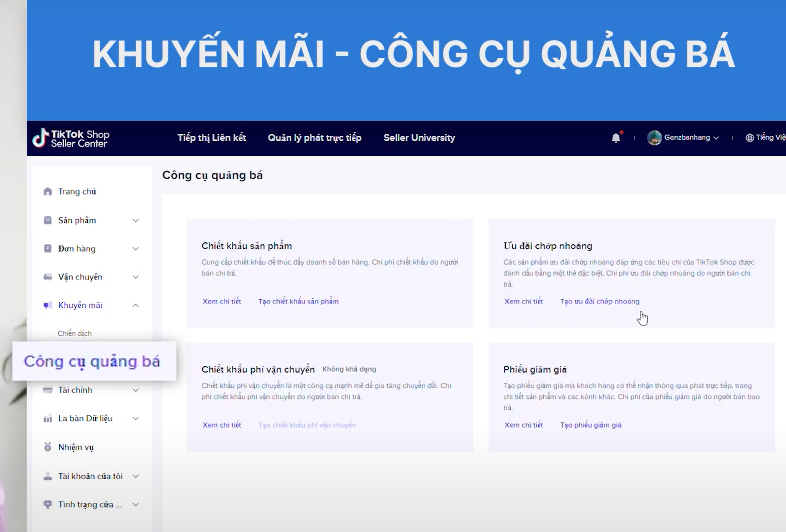The height and width of the screenshot is (532, 786).
Task: Expand the Đơn hàng chevron
Action: tap(136, 249)
